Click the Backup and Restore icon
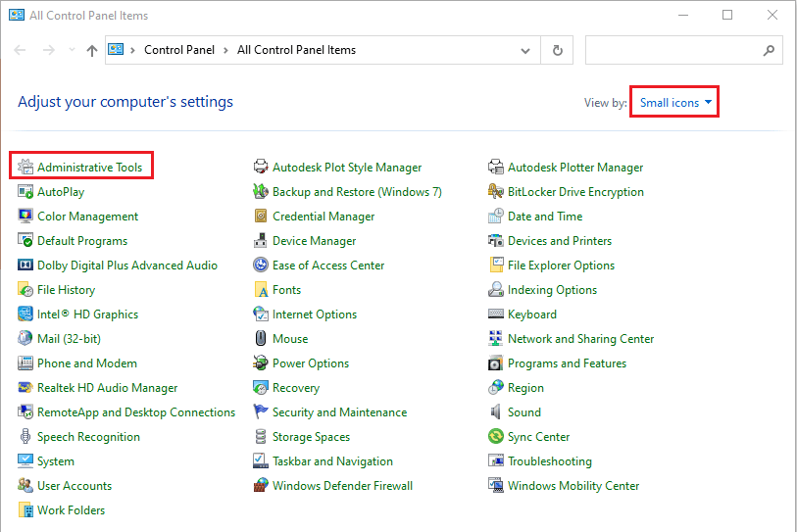The height and width of the screenshot is (532, 797). [260, 192]
